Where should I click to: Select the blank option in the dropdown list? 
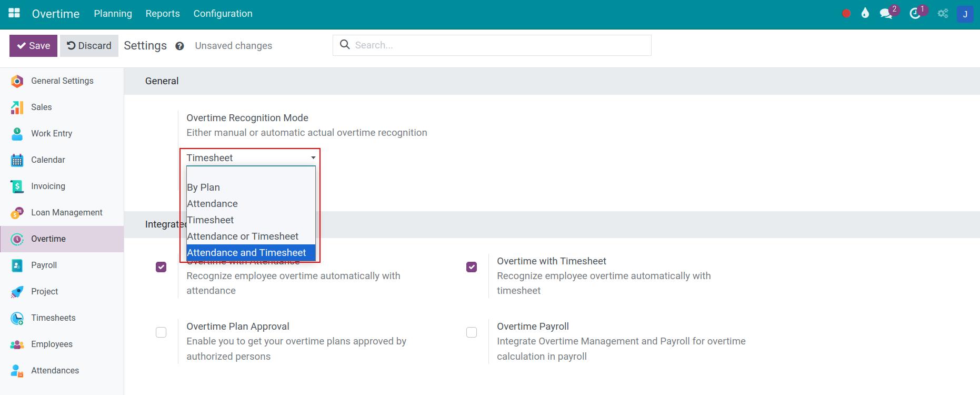click(x=251, y=173)
